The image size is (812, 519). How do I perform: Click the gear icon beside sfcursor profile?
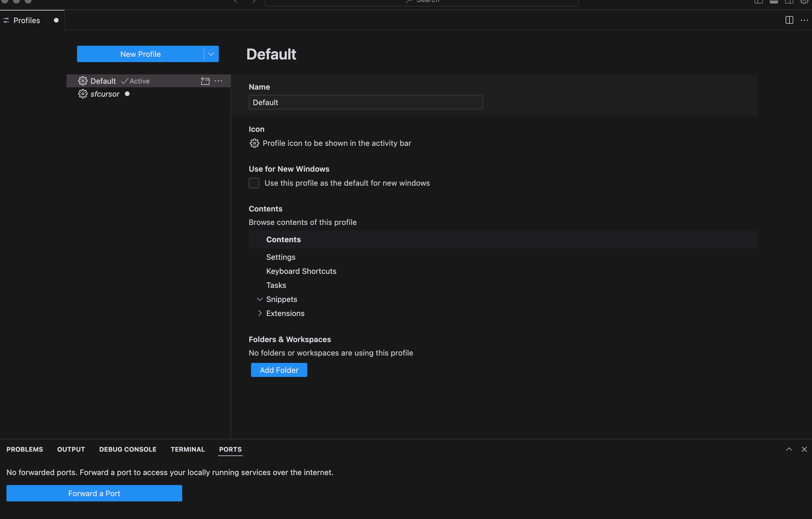[x=83, y=94]
